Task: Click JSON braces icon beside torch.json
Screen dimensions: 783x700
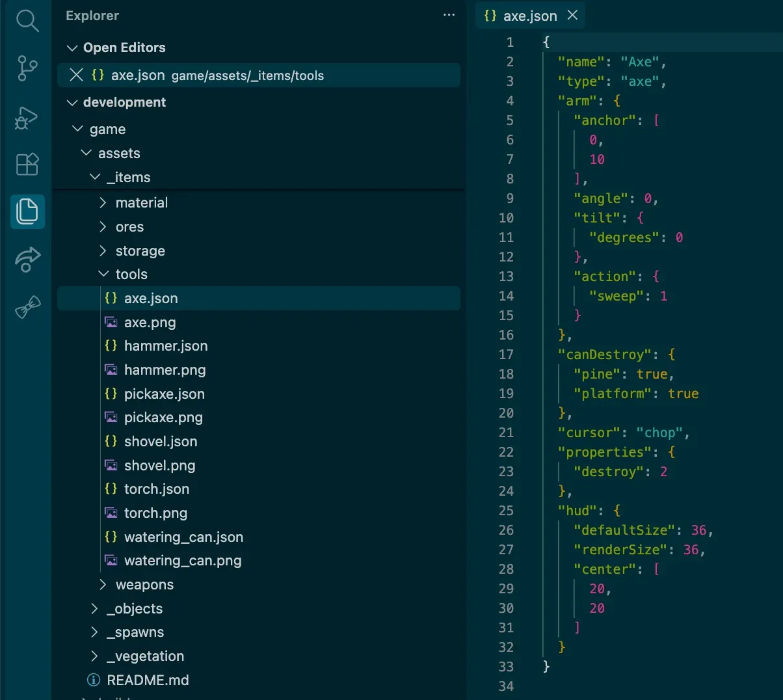Action: point(111,489)
